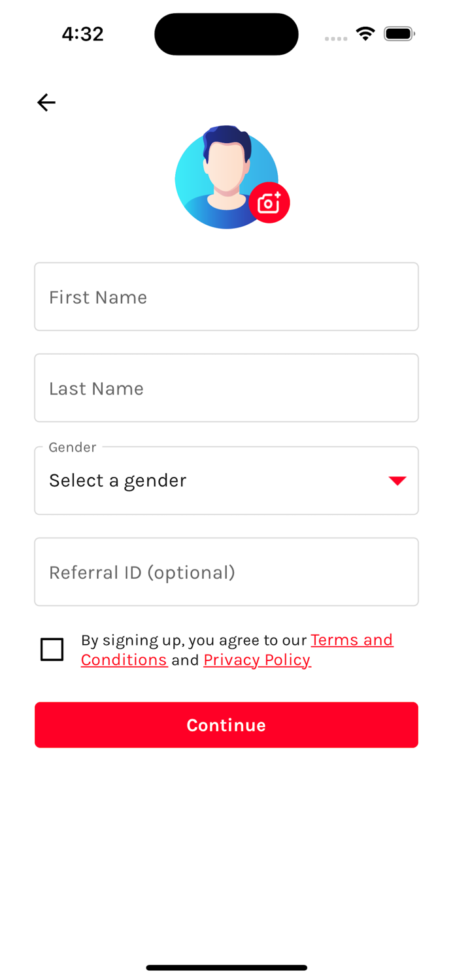Screen dimensions: 453x980
Task: Select the Last Name text field
Action: (x=226, y=388)
